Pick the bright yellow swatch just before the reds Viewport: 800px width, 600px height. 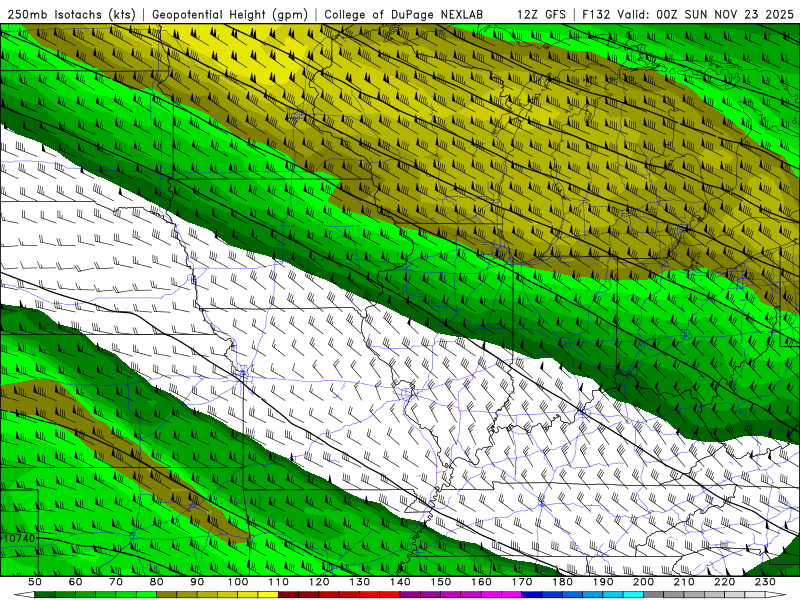[268, 595]
